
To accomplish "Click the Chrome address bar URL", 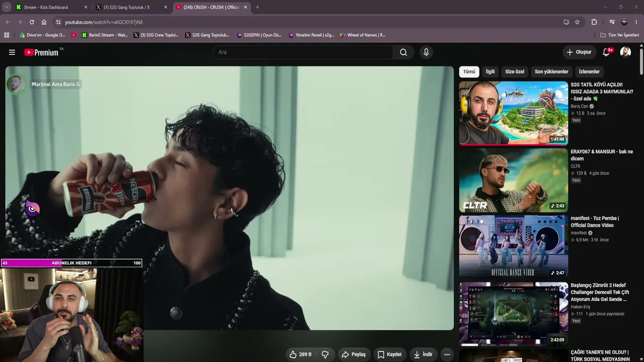I will pyautogui.click(x=104, y=22).
